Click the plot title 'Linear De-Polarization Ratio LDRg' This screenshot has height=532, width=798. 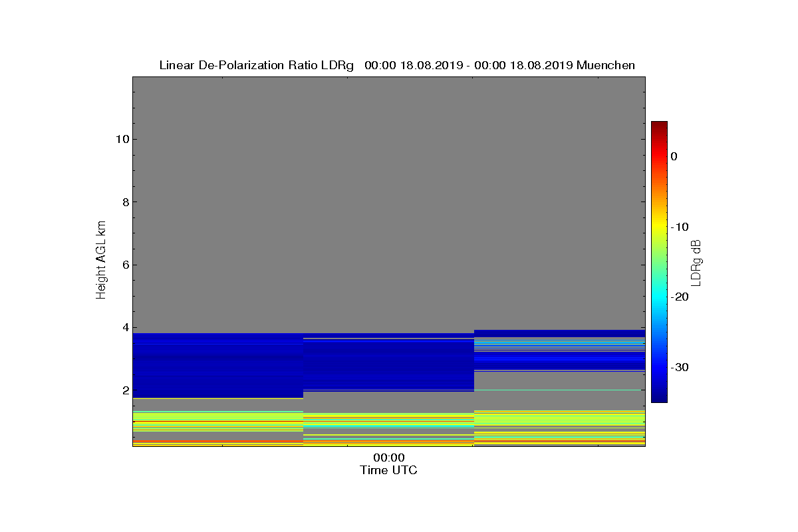[x=257, y=65]
